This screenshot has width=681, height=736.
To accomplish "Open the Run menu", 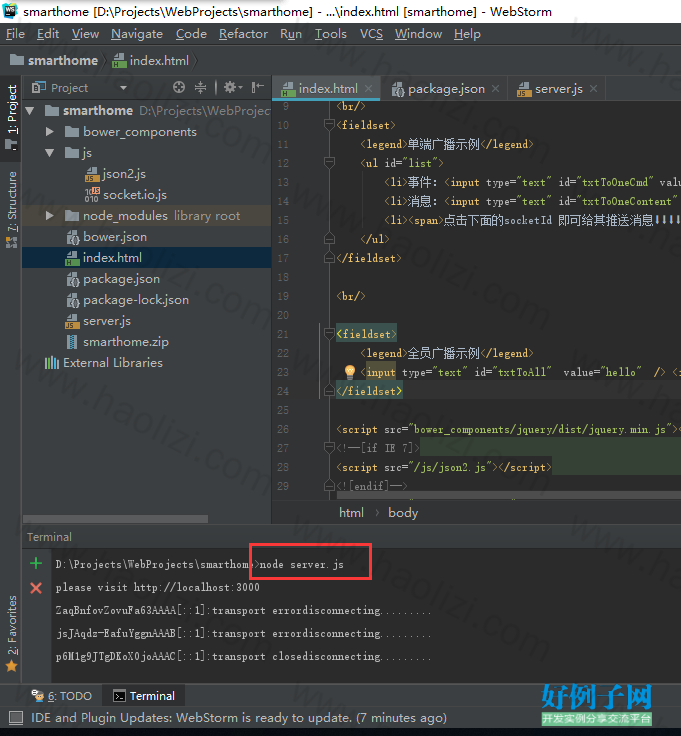I will point(291,34).
